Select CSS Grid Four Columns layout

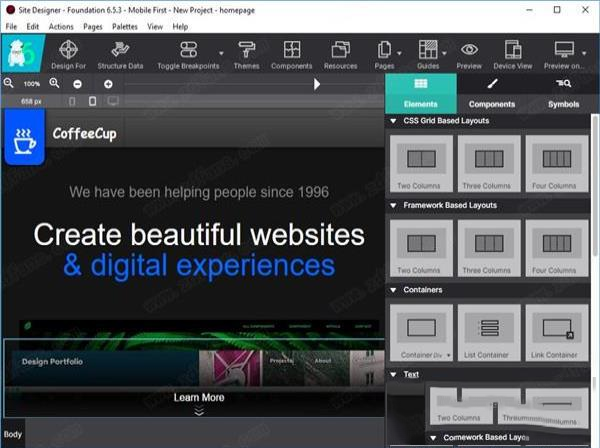pos(557,163)
